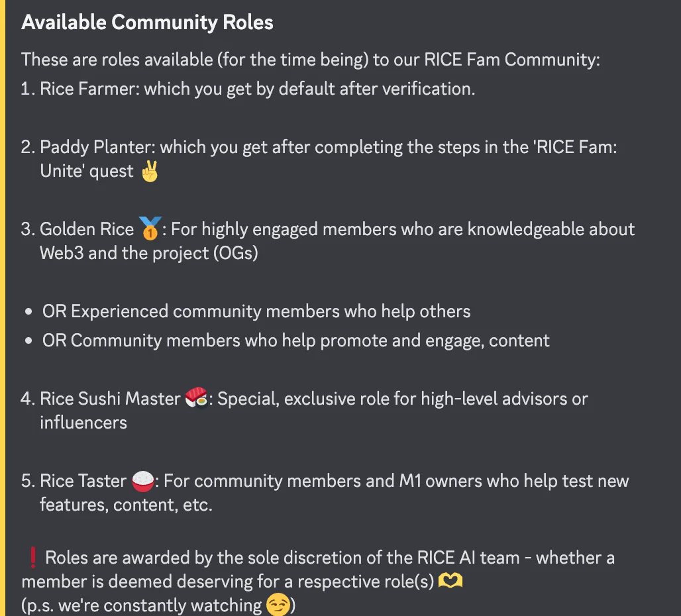The image size is (681, 616).
Task: Click 'OR Community members who help promote' bullet
Action: 295,340
